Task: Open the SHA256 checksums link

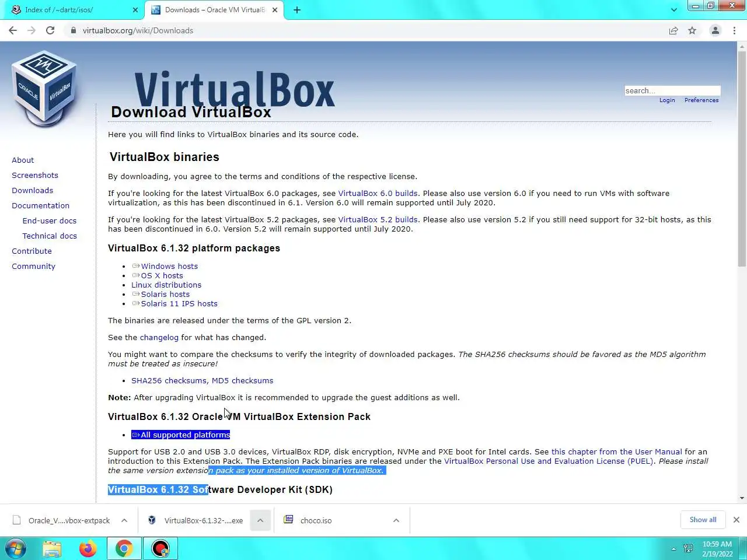Action: (x=169, y=380)
